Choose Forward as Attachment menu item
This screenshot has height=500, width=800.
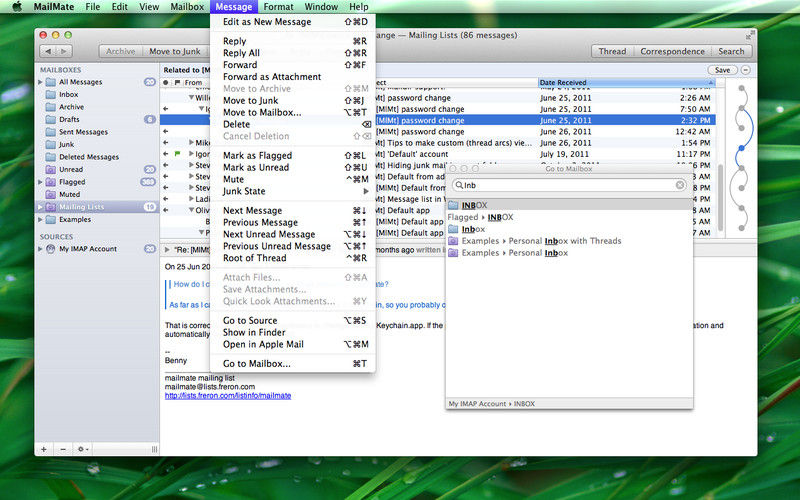tap(293, 77)
